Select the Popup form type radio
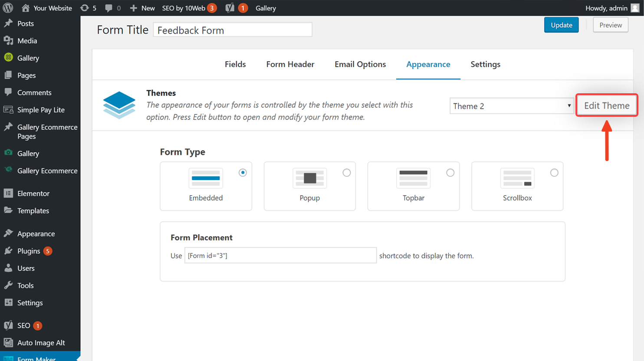644x361 pixels. click(346, 173)
